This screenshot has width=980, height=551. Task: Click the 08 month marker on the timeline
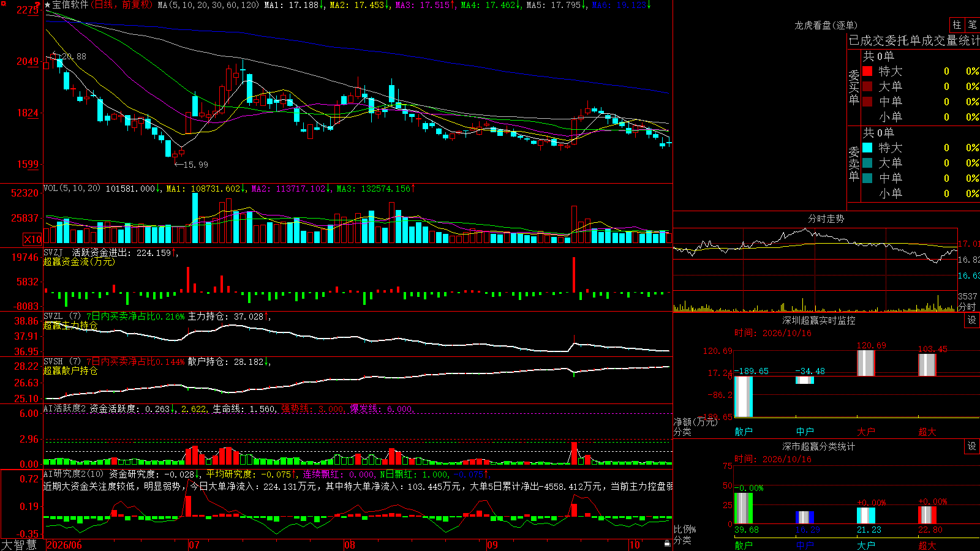[x=350, y=545]
